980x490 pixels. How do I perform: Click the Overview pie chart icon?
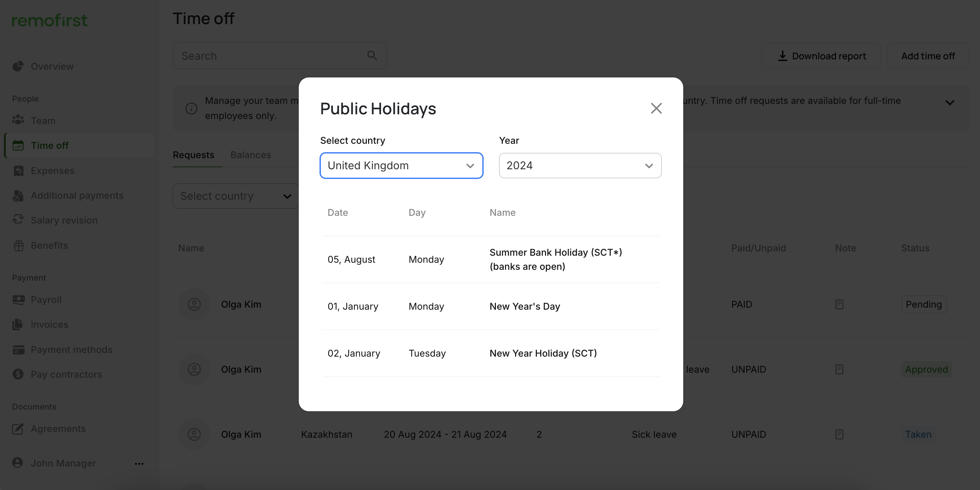(18, 66)
